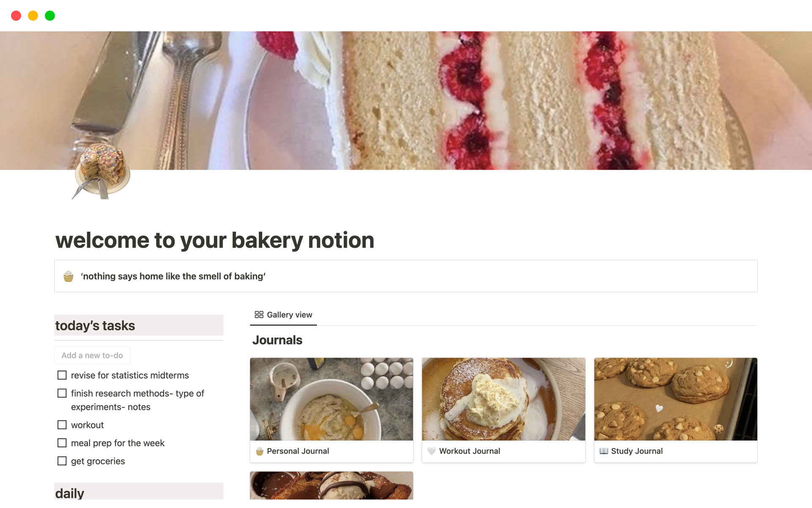Click the Journals database heading
The image size is (812, 508).
[277, 340]
